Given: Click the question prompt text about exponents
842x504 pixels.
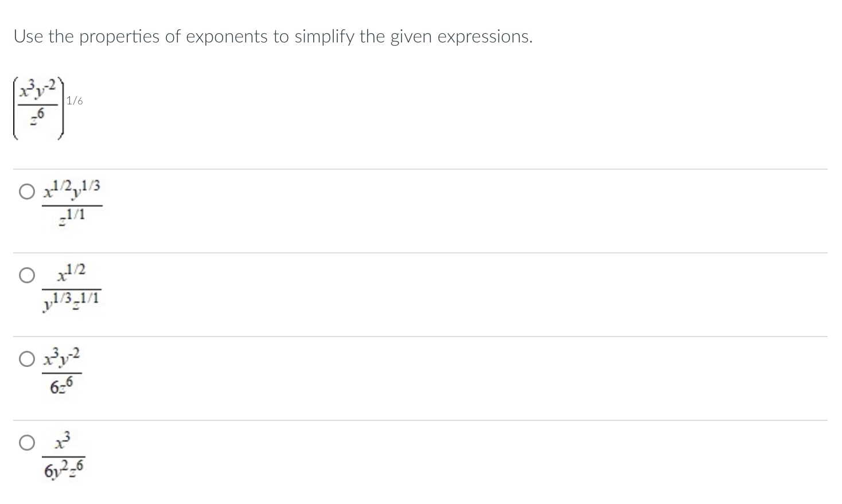Looking at the screenshot, I should [272, 36].
